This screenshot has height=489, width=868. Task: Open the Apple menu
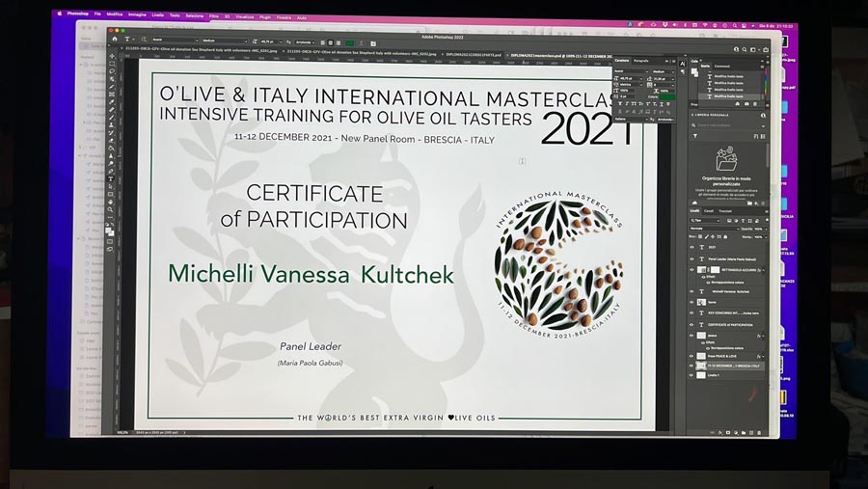(x=60, y=14)
